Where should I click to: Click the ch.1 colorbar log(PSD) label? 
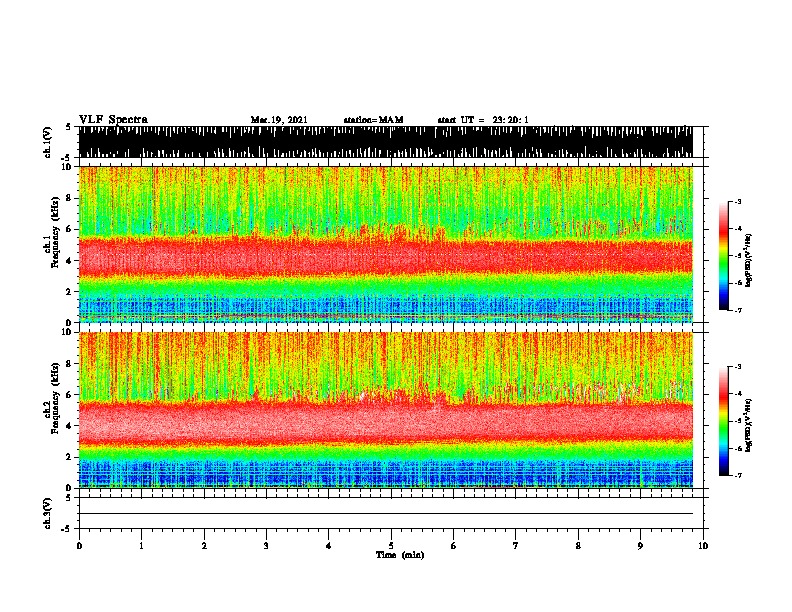point(748,260)
